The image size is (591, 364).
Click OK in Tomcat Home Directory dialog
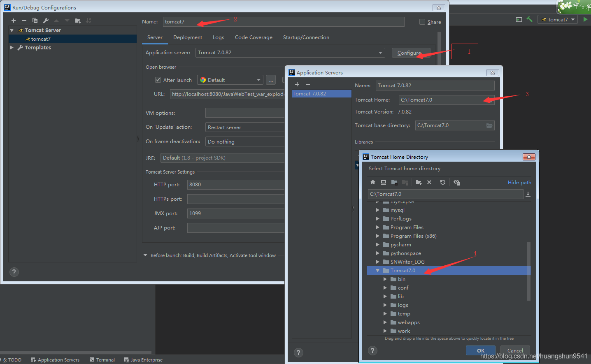480,350
